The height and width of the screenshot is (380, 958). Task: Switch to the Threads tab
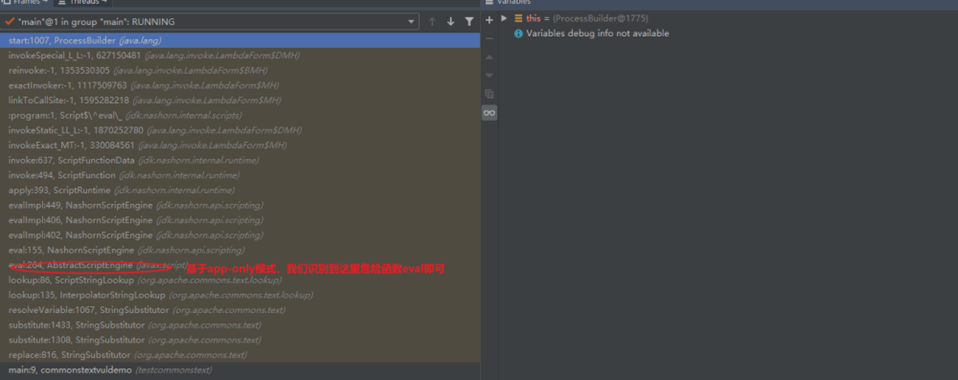pyautogui.click(x=82, y=2)
